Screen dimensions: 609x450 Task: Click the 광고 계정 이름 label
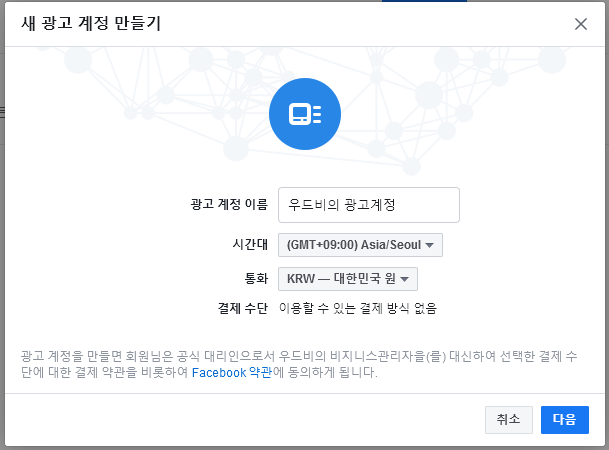[229, 204]
